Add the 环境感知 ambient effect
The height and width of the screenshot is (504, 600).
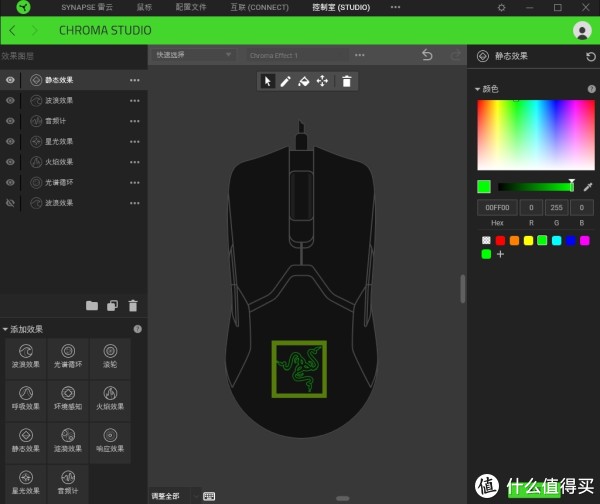coord(68,399)
